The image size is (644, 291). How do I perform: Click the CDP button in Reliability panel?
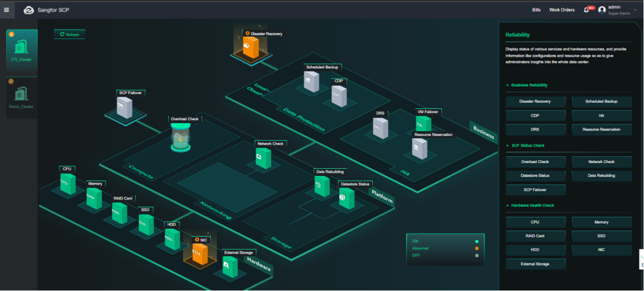[535, 116]
